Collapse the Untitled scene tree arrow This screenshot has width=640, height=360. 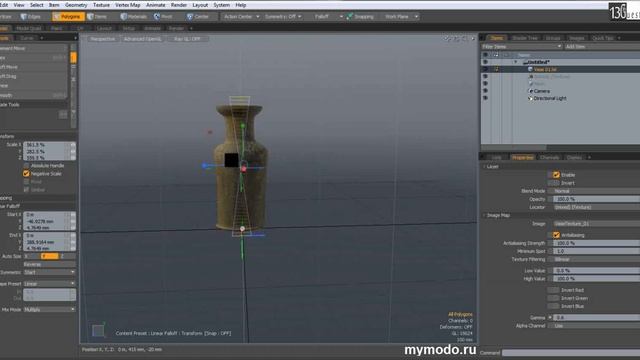pos(516,62)
